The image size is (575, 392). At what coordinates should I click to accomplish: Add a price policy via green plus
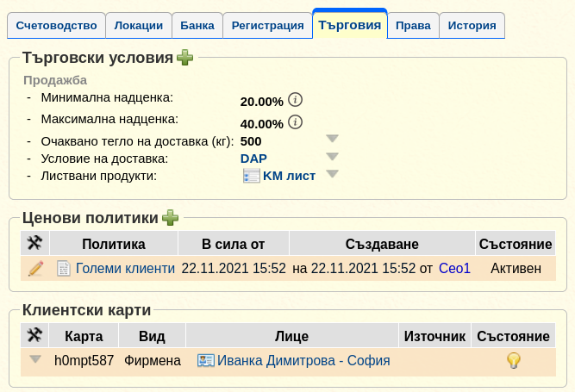(170, 218)
